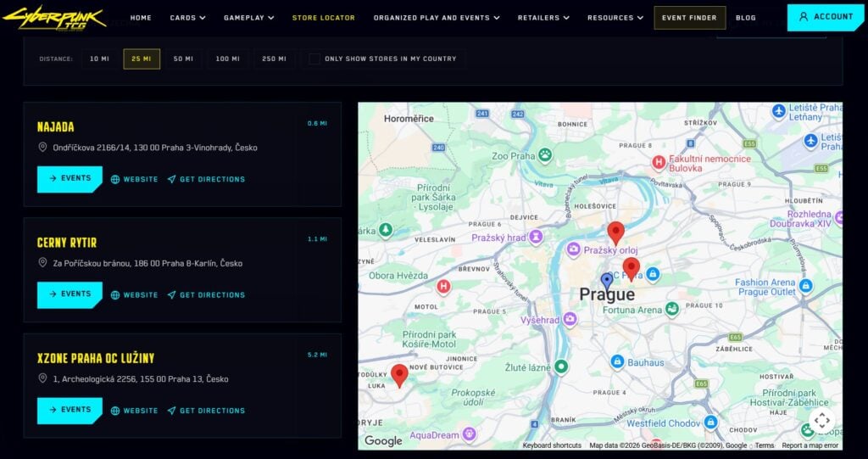Click the Pražský hrad landmark icon
This screenshot has width=868, height=459.
pyautogui.click(x=536, y=238)
